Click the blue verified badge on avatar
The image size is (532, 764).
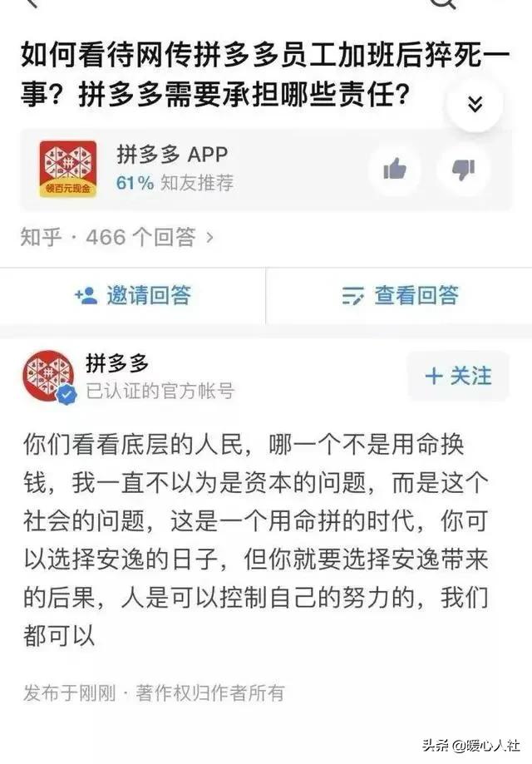(66, 394)
